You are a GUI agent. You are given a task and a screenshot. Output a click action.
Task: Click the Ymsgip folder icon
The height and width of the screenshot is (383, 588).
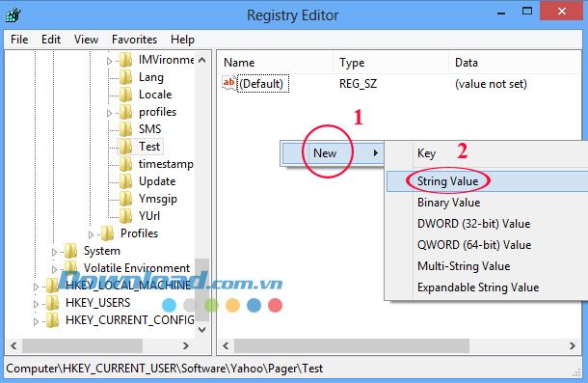click(x=125, y=199)
